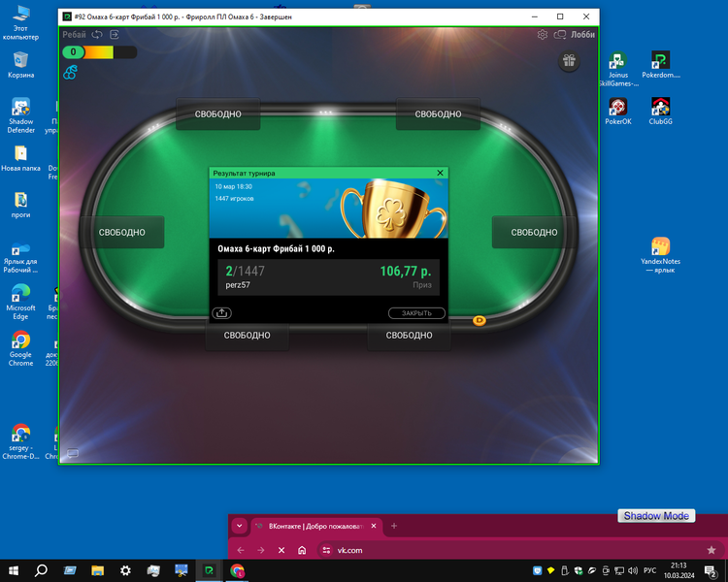Click the circular arrows icon next to Ребай

[x=97, y=35]
